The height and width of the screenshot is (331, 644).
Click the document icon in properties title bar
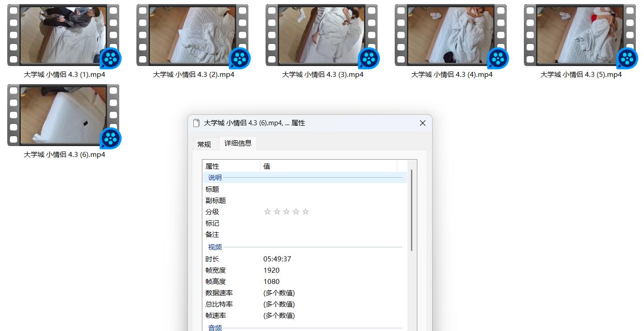[196, 123]
